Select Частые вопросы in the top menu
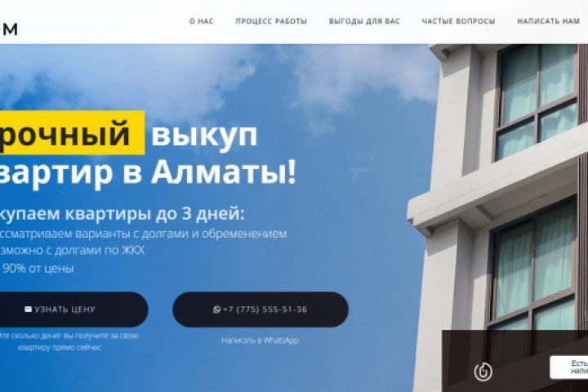588x392 pixels. click(458, 21)
